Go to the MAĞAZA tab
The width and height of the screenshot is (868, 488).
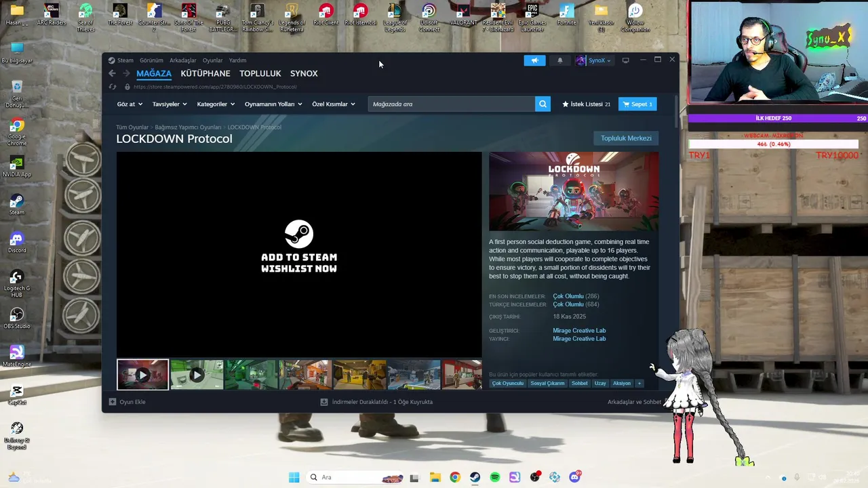[154, 73]
